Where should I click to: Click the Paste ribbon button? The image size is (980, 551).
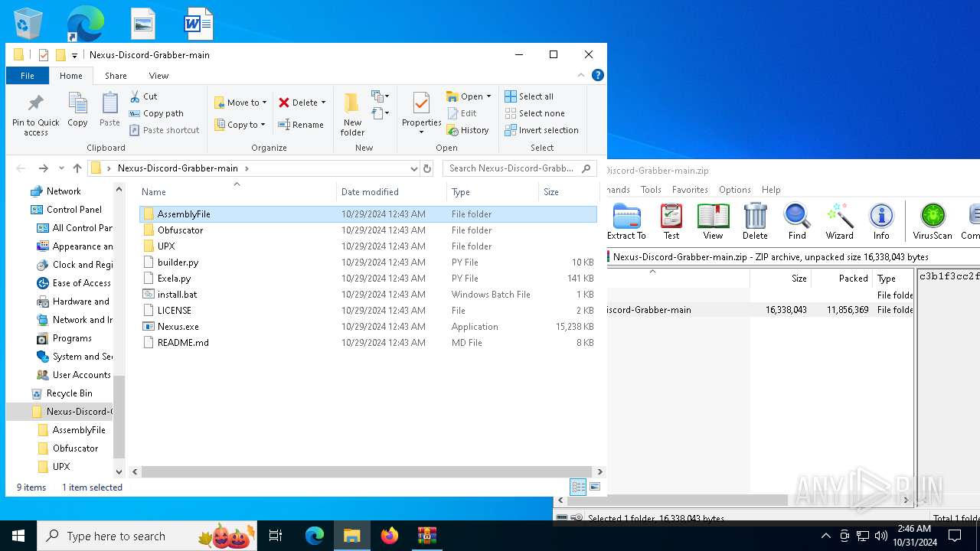point(109,109)
